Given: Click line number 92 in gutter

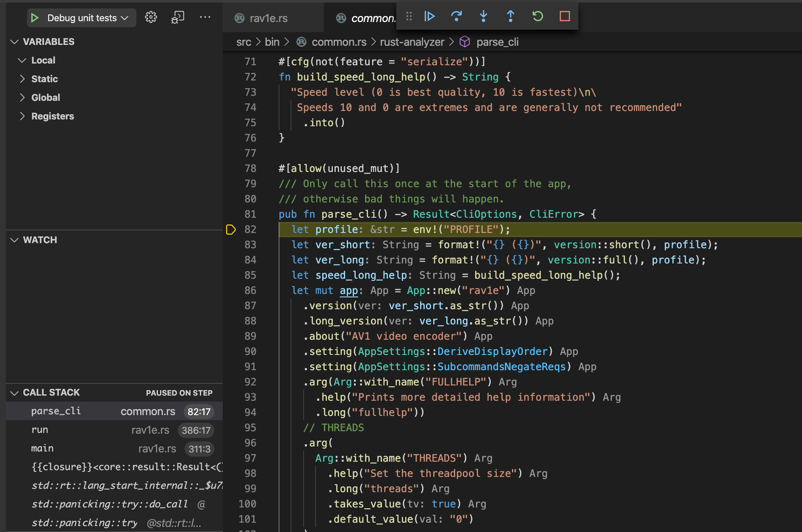Looking at the screenshot, I should (x=250, y=382).
